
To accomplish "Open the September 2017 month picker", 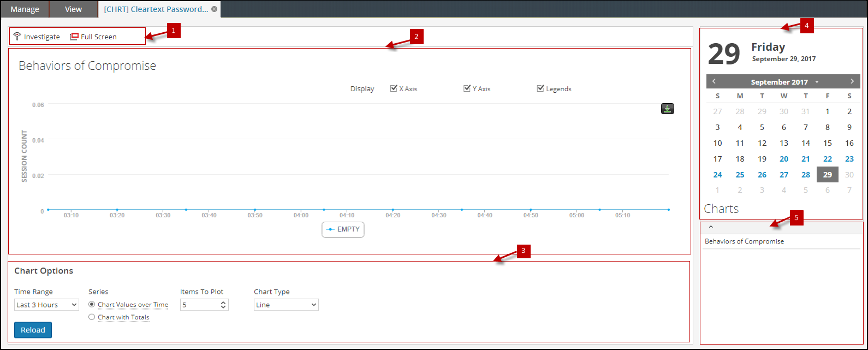I will 783,82.
